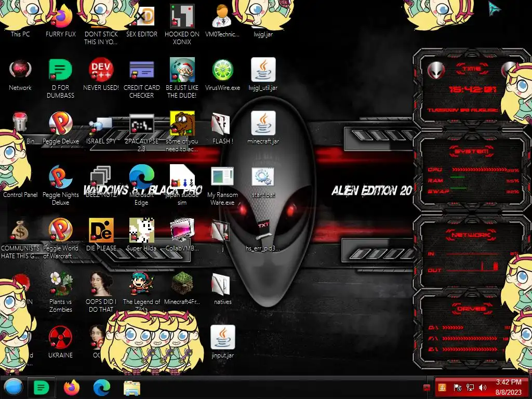Open the Start button orb

click(14, 387)
